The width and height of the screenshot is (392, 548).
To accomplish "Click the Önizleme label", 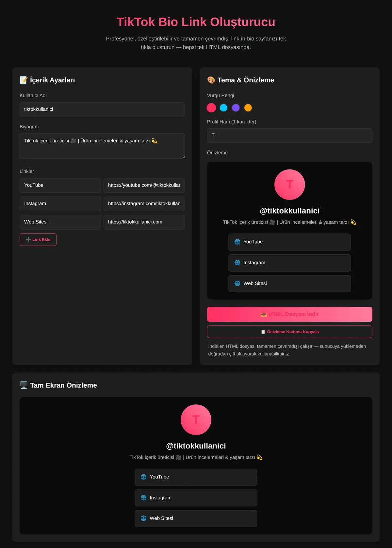I will pos(217,153).
